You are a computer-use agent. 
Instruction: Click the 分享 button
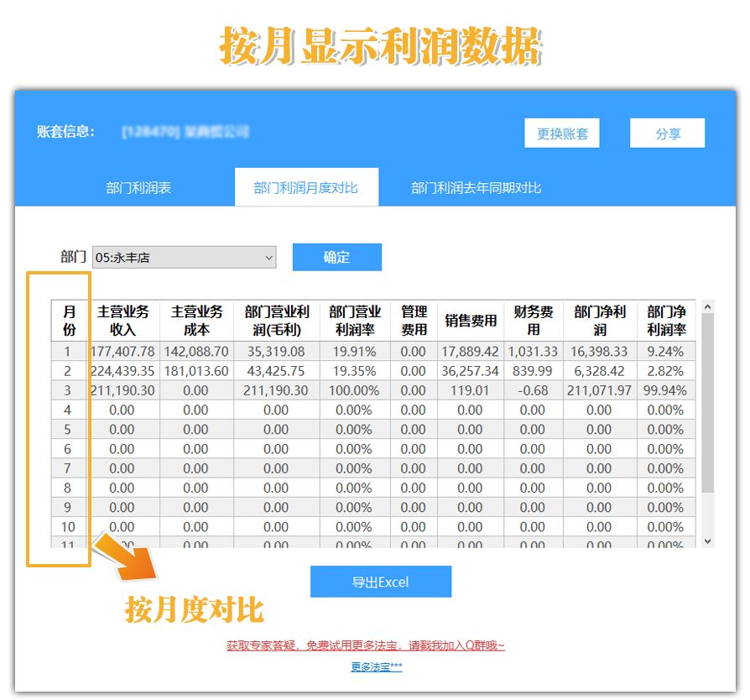click(x=666, y=133)
